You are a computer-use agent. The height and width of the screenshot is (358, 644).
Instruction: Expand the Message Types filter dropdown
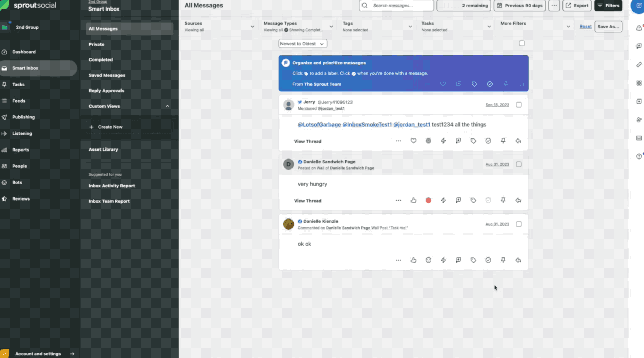tap(298, 26)
